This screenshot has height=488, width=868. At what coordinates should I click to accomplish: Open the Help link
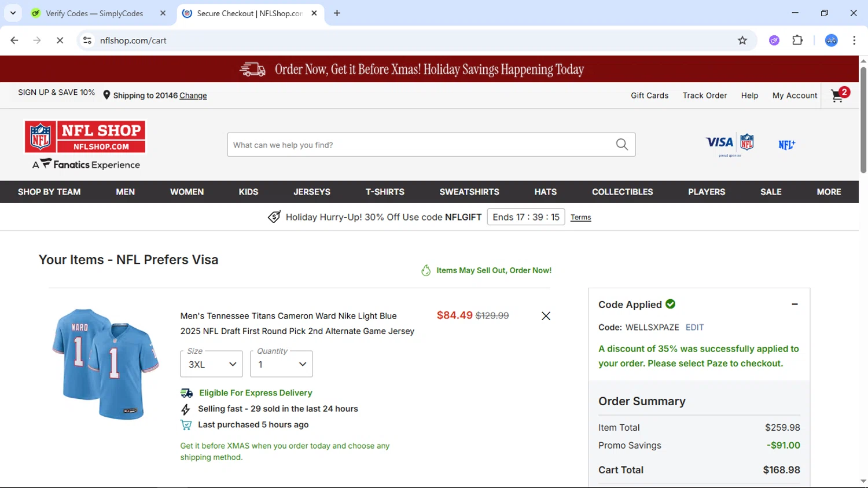tap(749, 96)
